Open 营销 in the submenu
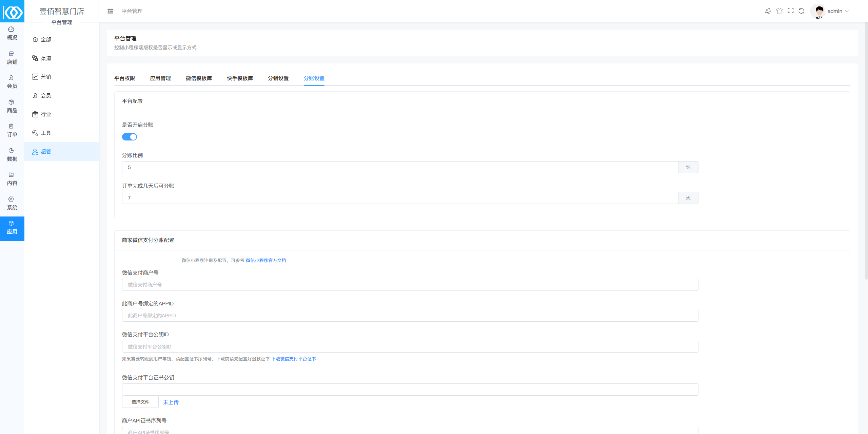Image resolution: width=868 pixels, height=434 pixels. [x=46, y=77]
